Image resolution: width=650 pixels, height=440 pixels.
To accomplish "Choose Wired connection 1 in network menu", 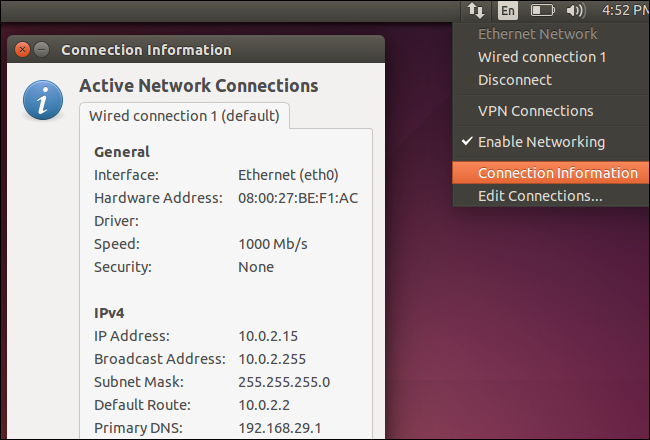I will pyautogui.click(x=542, y=57).
